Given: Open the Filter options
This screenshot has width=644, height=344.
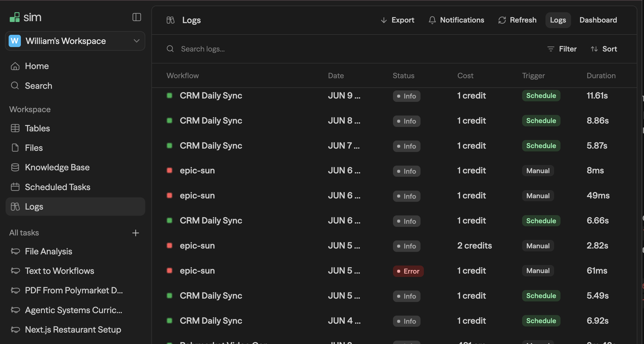Looking at the screenshot, I should tap(562, 49).
